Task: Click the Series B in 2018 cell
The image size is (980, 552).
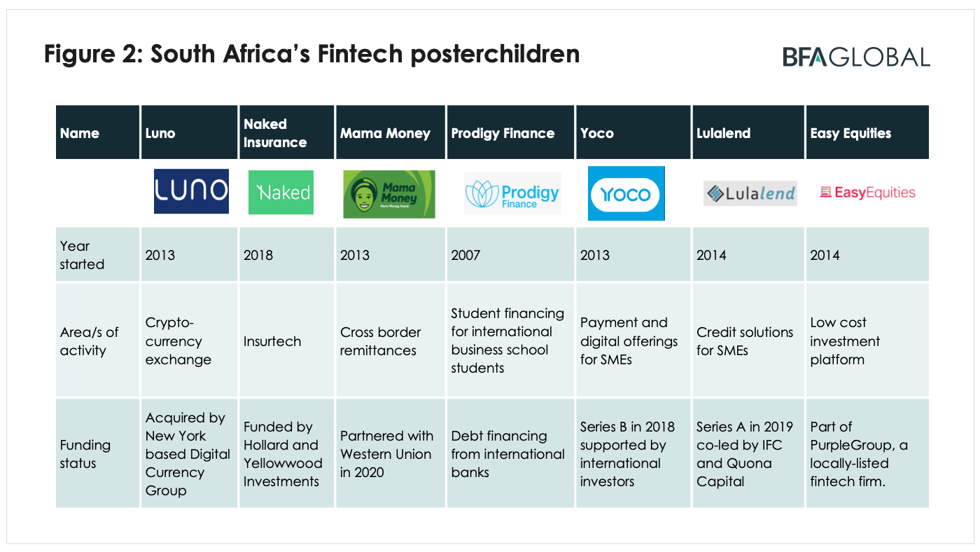Action: 633,454
